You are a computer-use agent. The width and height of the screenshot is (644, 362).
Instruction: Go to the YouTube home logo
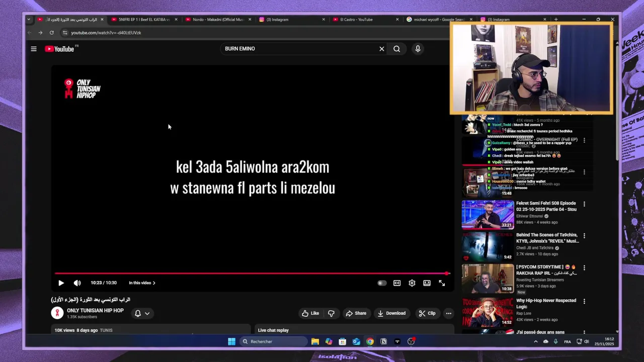(59, 49)
